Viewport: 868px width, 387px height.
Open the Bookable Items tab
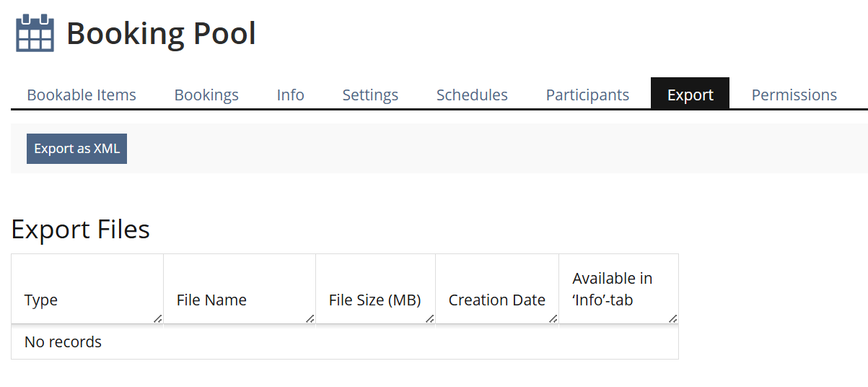82,95
